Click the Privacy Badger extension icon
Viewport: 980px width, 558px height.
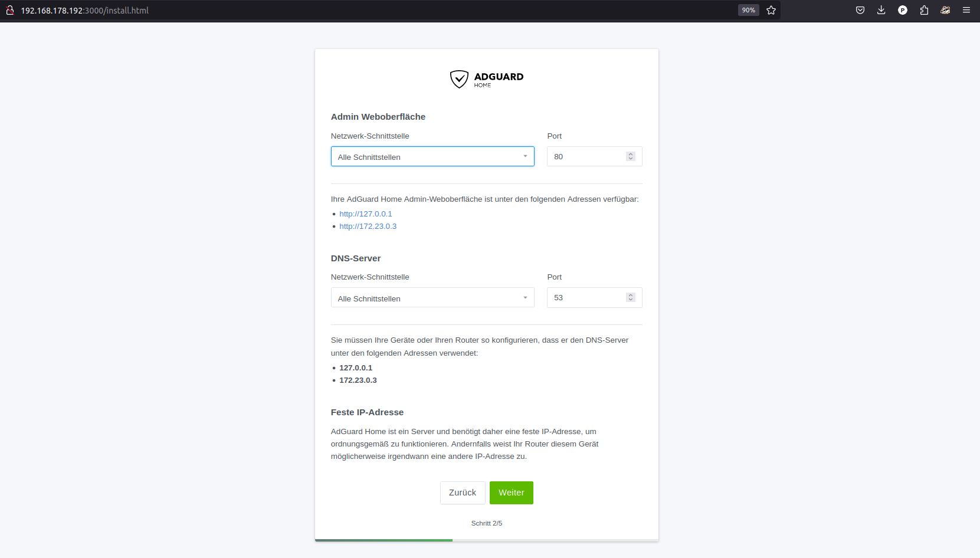[945, 10]
